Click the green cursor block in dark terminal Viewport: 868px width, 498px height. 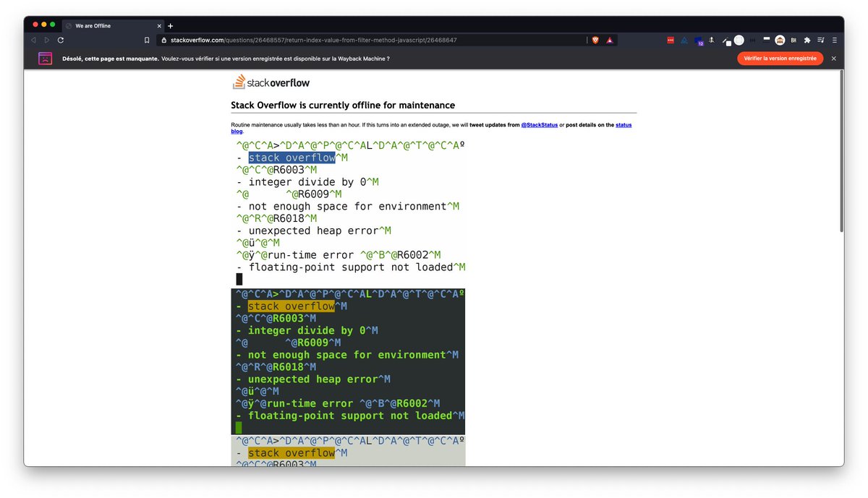click(x=239, y=428)
